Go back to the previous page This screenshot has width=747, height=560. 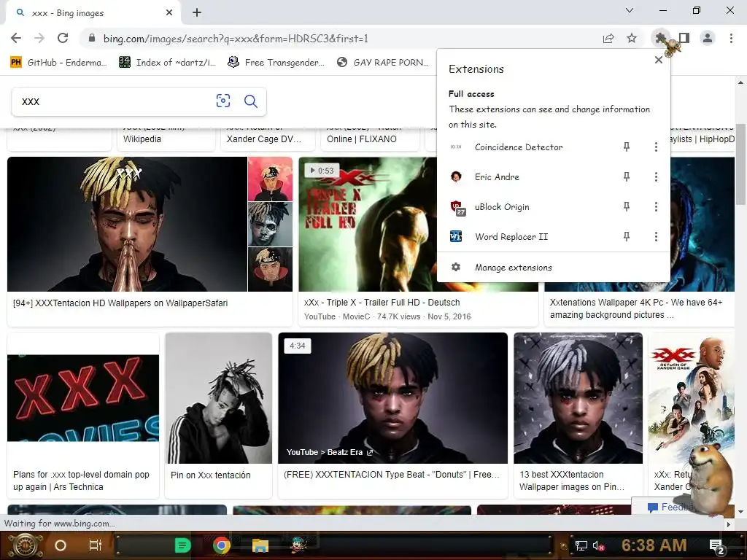(16, 38)
